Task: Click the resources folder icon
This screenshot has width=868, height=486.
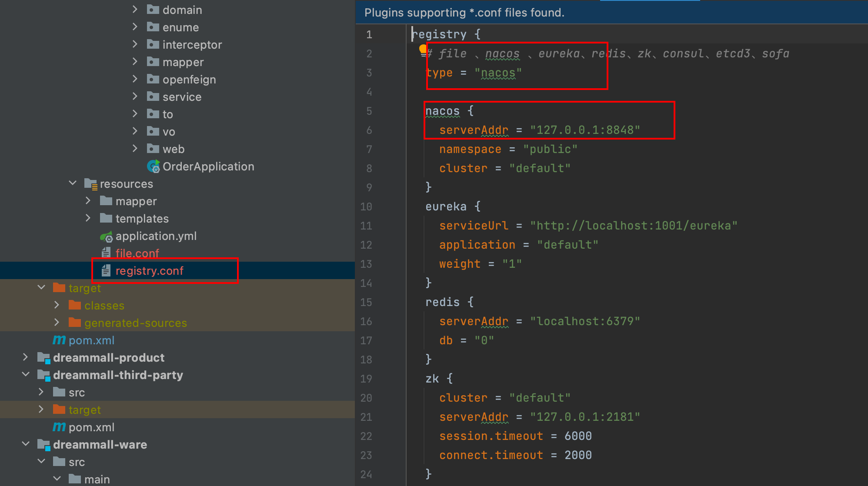Action: pyautogui.click(x=90, y=184)
